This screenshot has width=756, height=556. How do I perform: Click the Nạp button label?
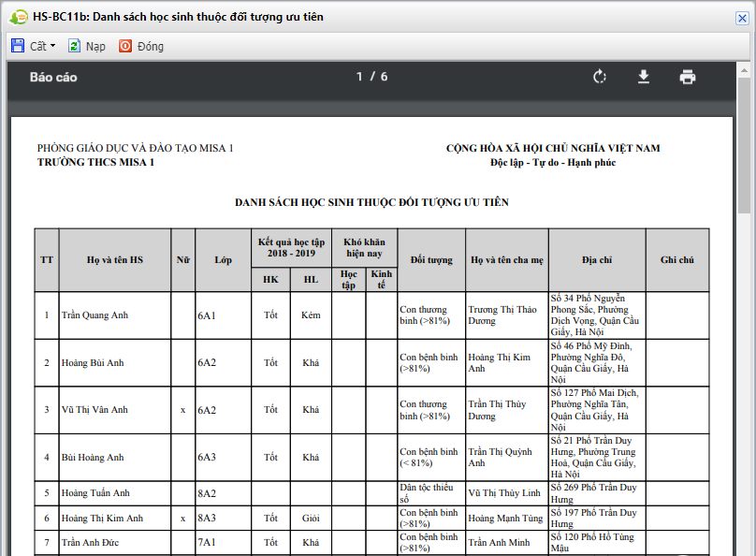pyautogui.click(x=95, y=46)
